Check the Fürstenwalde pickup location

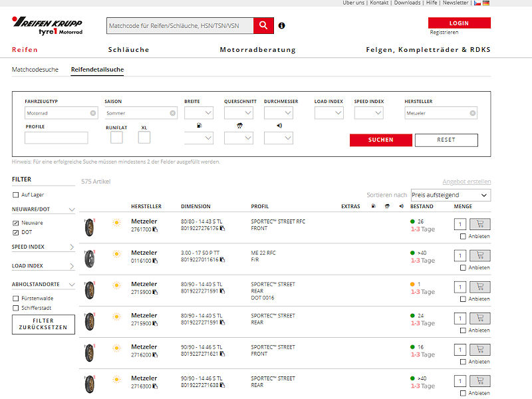coord(15,299)
